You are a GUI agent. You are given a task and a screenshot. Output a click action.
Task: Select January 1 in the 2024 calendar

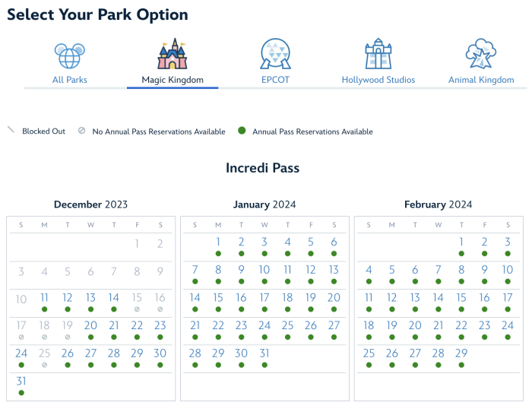[x=218, y=242]
